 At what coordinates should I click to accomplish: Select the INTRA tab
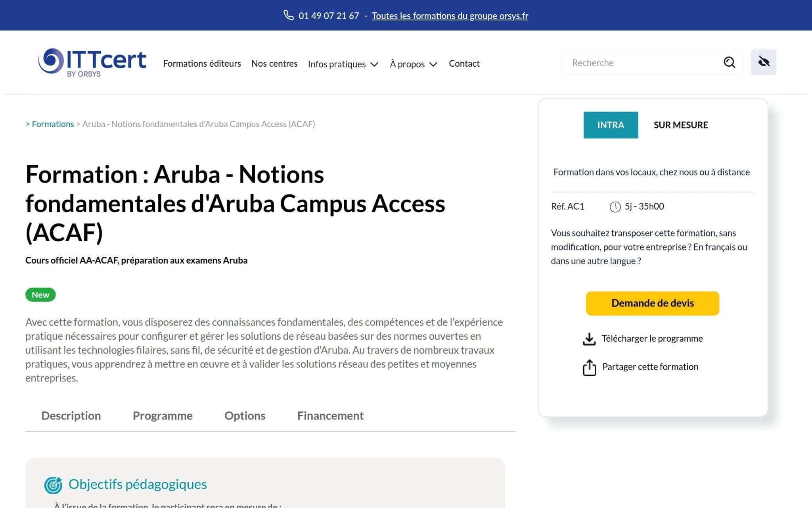[x=611, y=125]
